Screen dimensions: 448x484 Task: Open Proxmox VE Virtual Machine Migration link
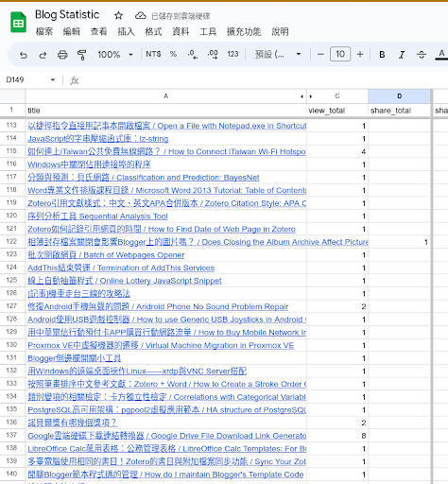pos(161,345)
